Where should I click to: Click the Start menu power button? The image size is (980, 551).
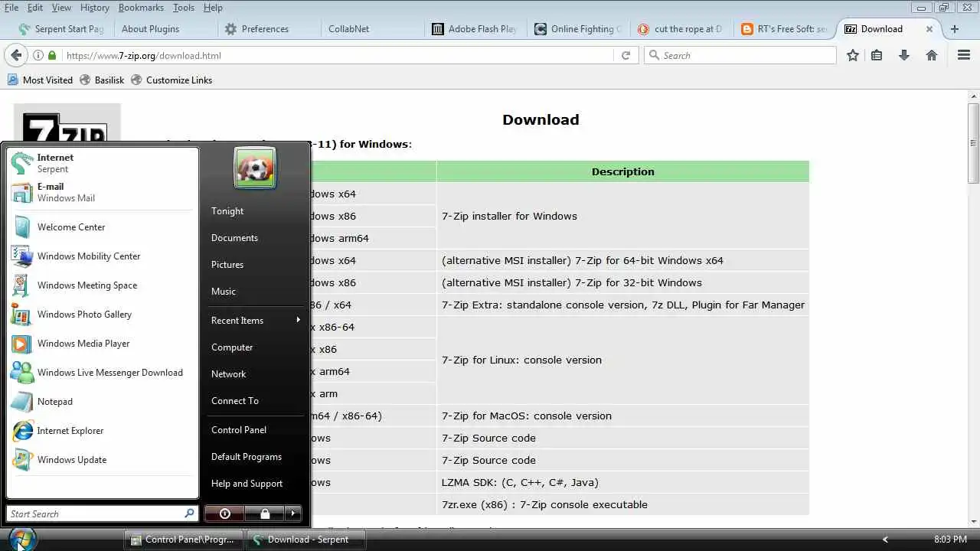pyautogui.click(x=224, y=514)
